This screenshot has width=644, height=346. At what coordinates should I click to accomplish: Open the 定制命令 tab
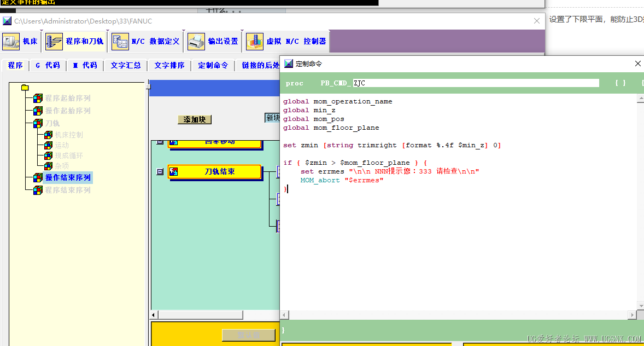[213, 65]
